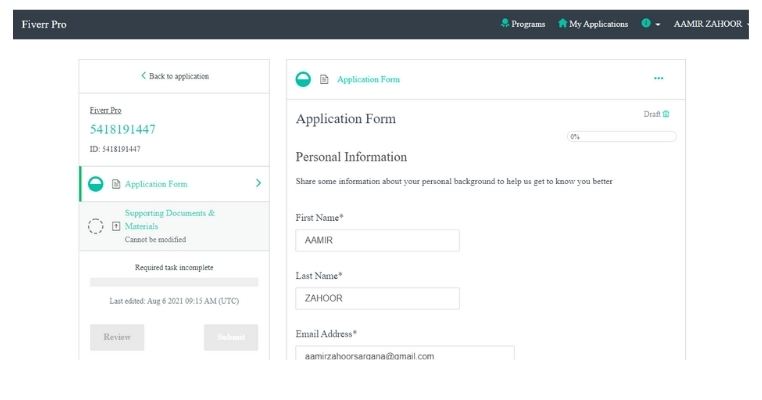Click 'Last edited: Aug 6 2021' text
762x400 pixels.
[174, 301]
